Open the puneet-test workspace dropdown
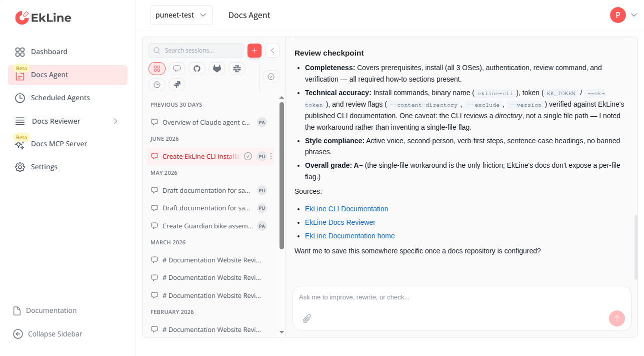 [x=181, y=15]
